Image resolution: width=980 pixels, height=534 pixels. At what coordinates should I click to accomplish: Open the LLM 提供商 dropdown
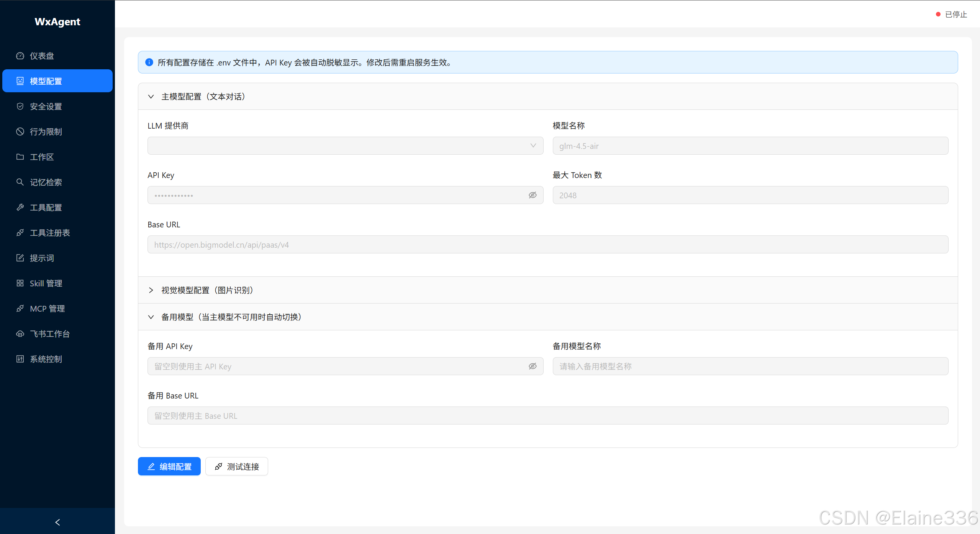tap(345, 146)
